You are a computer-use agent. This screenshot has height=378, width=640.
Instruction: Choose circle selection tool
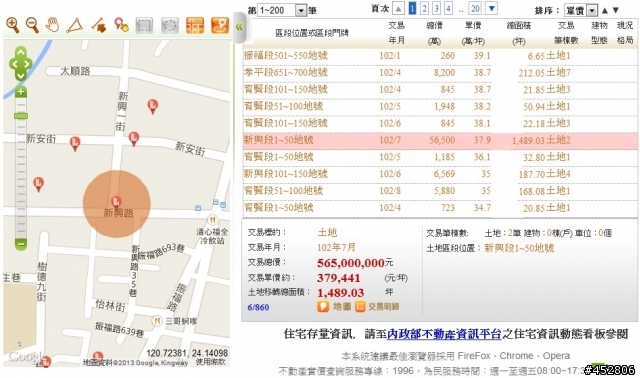[x=169, y=25]
